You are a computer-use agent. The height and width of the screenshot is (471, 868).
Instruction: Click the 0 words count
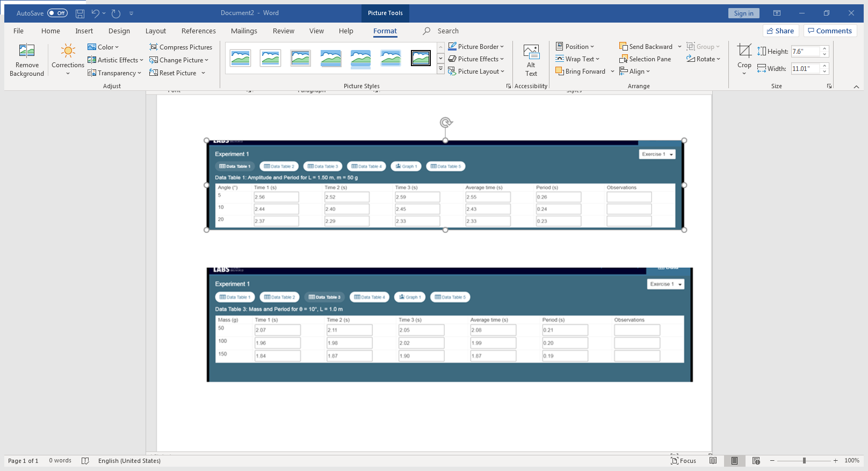pos(60,461)
